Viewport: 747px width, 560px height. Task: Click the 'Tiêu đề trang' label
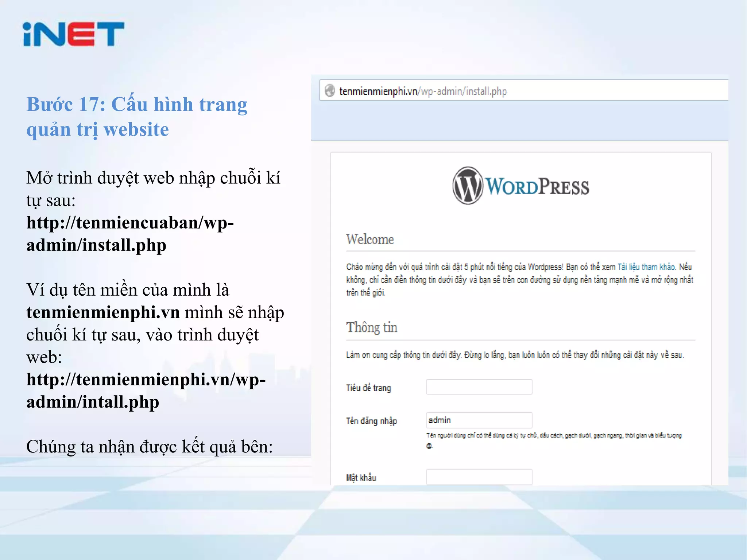pos(368,388)
